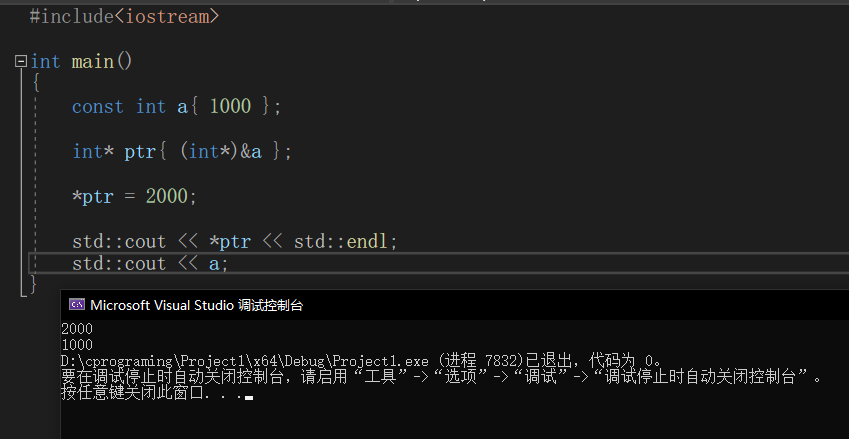The width and height of the screenshot is (849, 439).
Task: Place cursor in 'const int a{ 1000 };' line
Action: click(x=177, y=106)
